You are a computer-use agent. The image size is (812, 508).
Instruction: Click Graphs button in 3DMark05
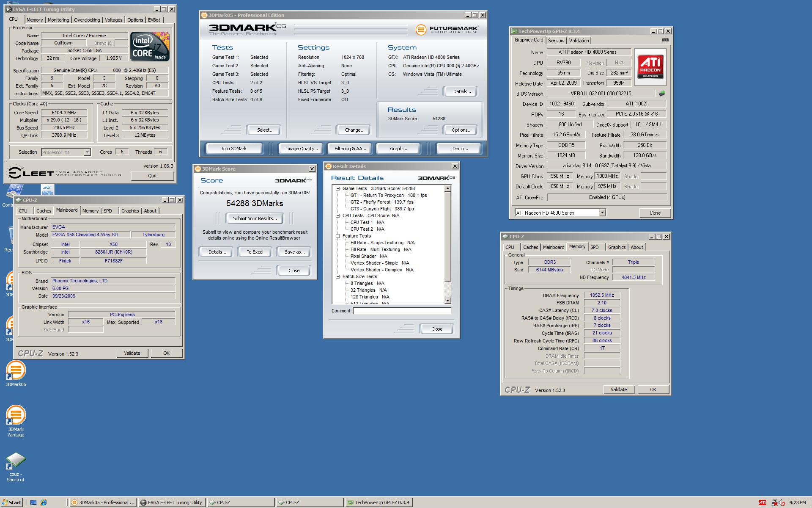[399, 149]
